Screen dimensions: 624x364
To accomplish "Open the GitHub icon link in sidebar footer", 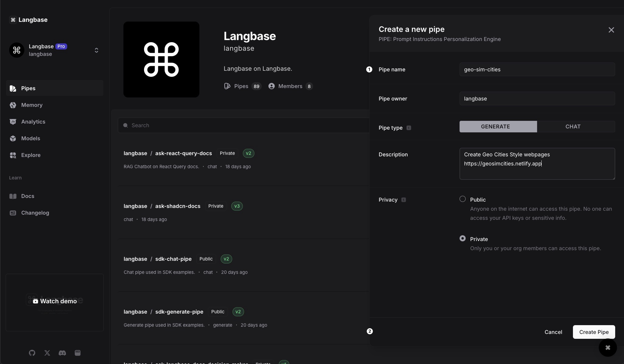I will 32,353.
